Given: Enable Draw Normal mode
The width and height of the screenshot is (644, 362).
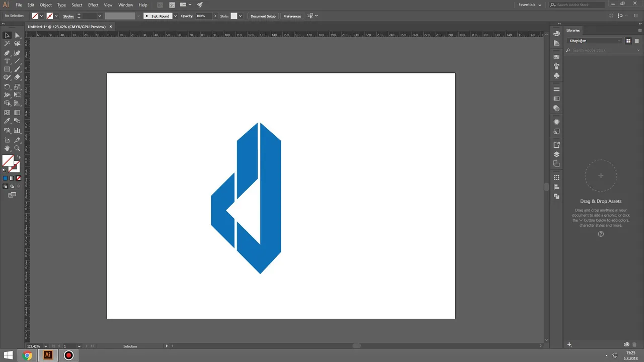Looking at the screenshot, I should (x=6, y=187).
